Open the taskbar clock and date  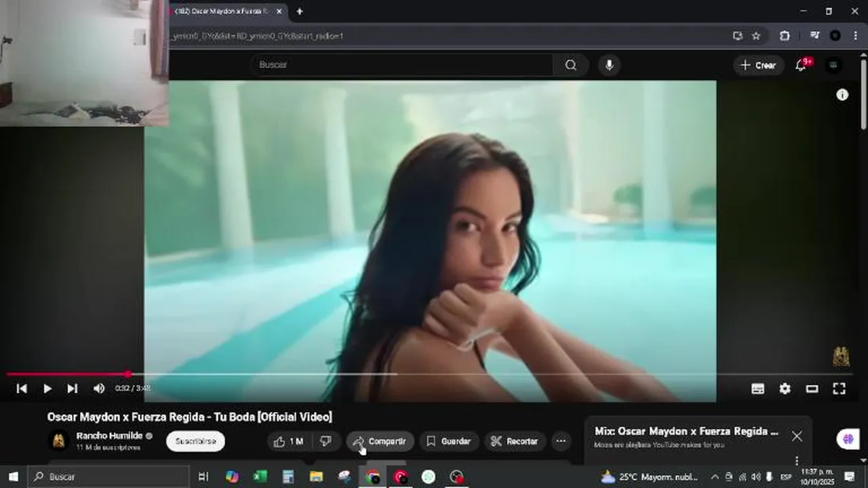[x=817, y=476]
